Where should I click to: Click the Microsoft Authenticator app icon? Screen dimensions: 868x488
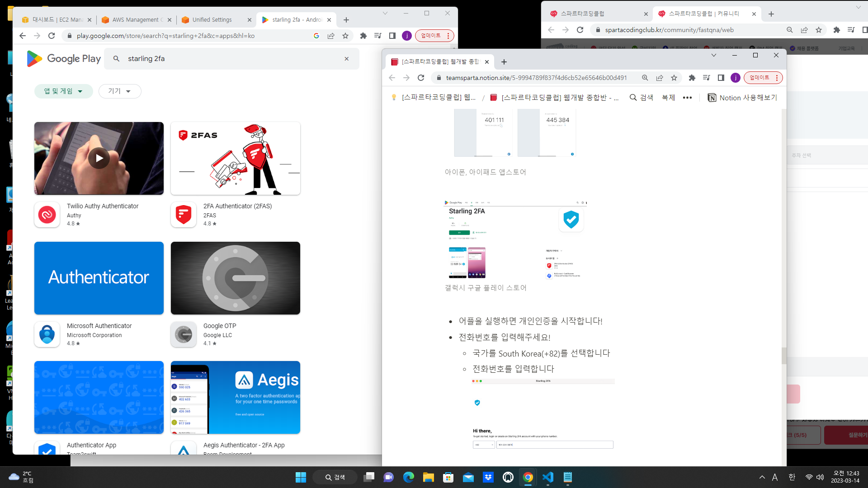[47, 334]
